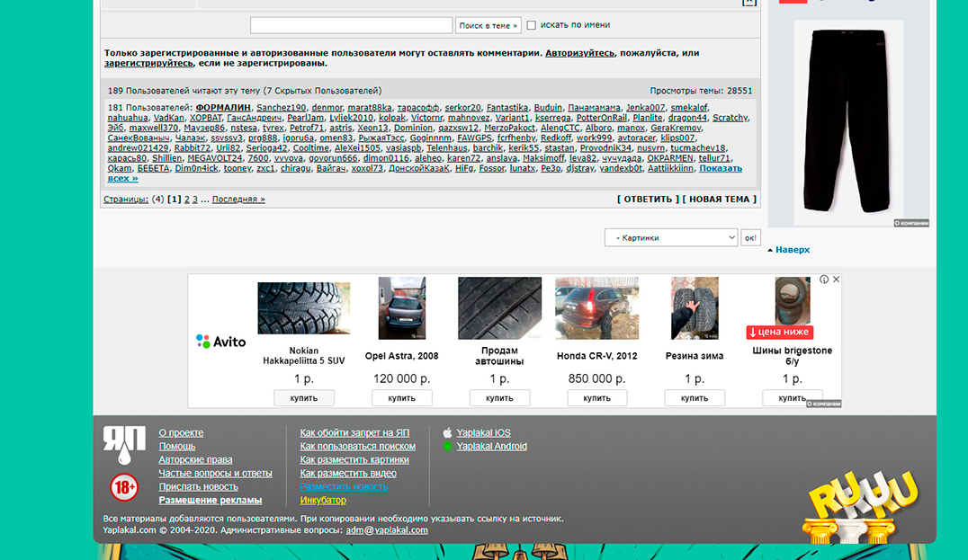The width and height of the screenshot is (968, 560).
Task: Click the 'Поиск в теме »' button
Action: 488,25
